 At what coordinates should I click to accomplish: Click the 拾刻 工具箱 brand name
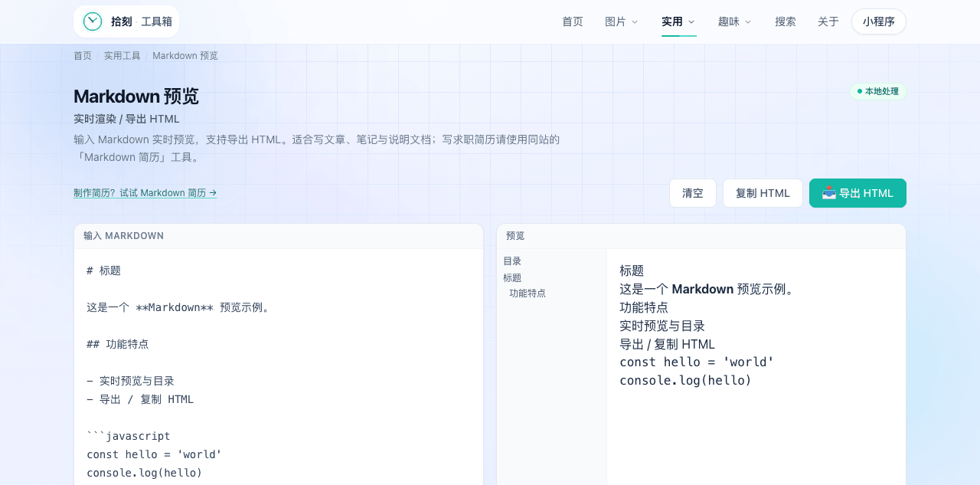pyautogui.click(x=142, y=21)
